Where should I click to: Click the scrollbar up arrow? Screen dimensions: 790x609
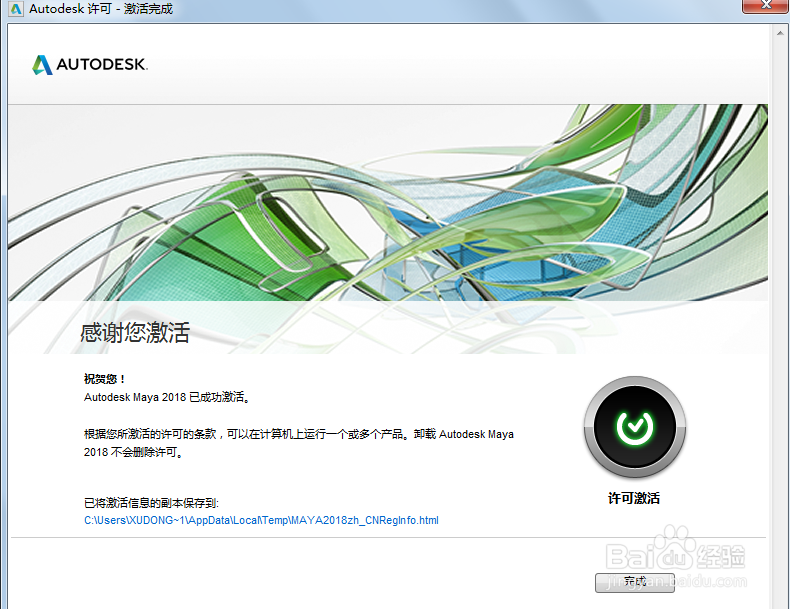pyautogui.click(x=780, y=33)
